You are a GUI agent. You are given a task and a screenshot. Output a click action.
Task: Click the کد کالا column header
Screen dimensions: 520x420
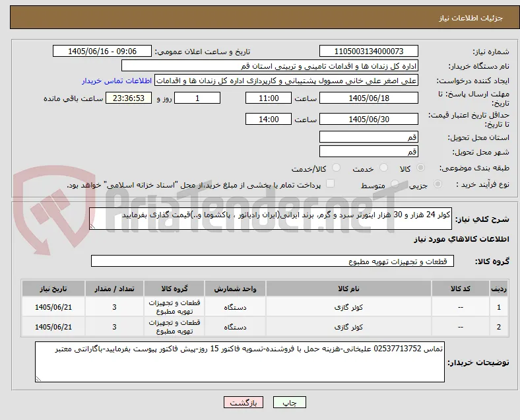click(x=461, y=289)
